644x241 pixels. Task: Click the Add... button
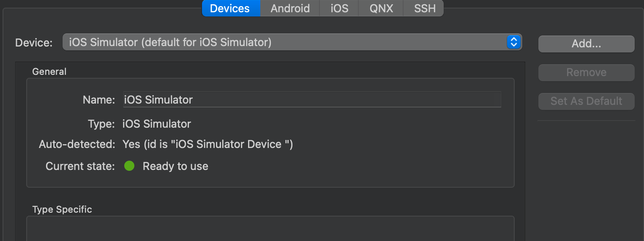586,44
